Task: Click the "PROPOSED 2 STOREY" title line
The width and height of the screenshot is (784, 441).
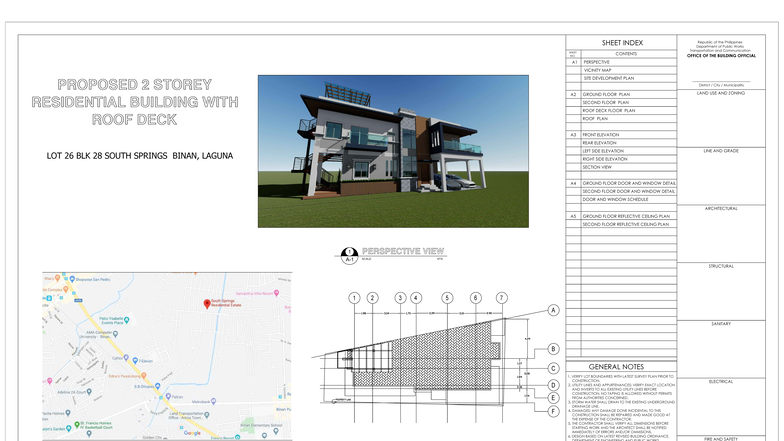Action: click(x=134, y=84)
